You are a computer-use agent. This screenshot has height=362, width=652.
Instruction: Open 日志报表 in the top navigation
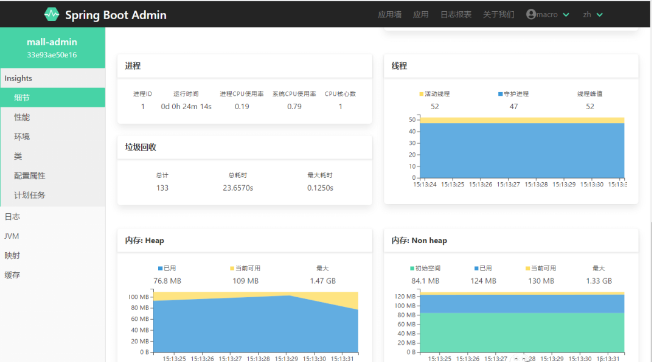click(456, 15)
